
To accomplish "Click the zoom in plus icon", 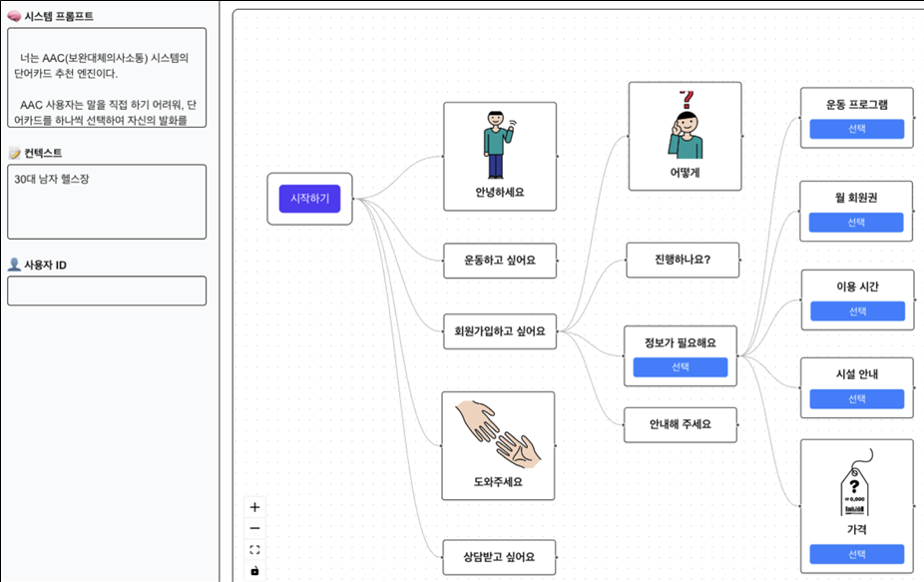I will (x=254, y=507).
